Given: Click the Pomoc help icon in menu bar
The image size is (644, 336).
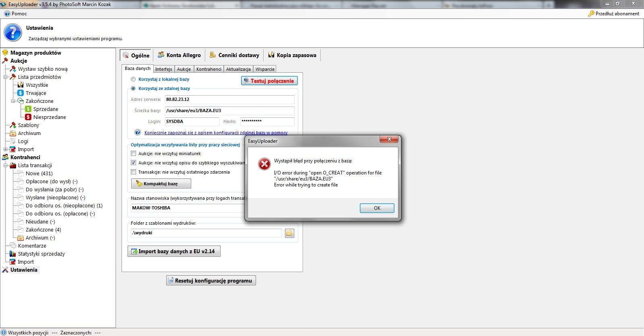Looking at the screenshot, I should point(7,14).
